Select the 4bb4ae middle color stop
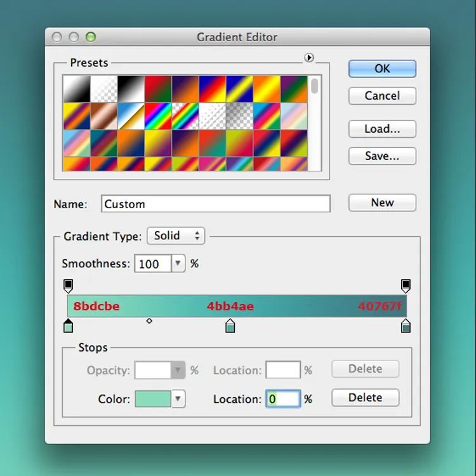Image resolution: width=476 pixels, height=476 pixels. point(230,326)
